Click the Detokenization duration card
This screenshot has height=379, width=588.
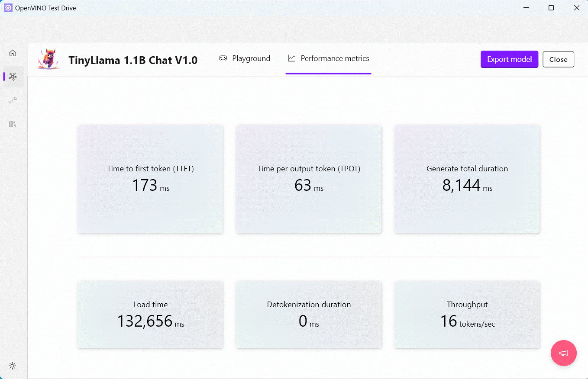[x=308, y=315]
